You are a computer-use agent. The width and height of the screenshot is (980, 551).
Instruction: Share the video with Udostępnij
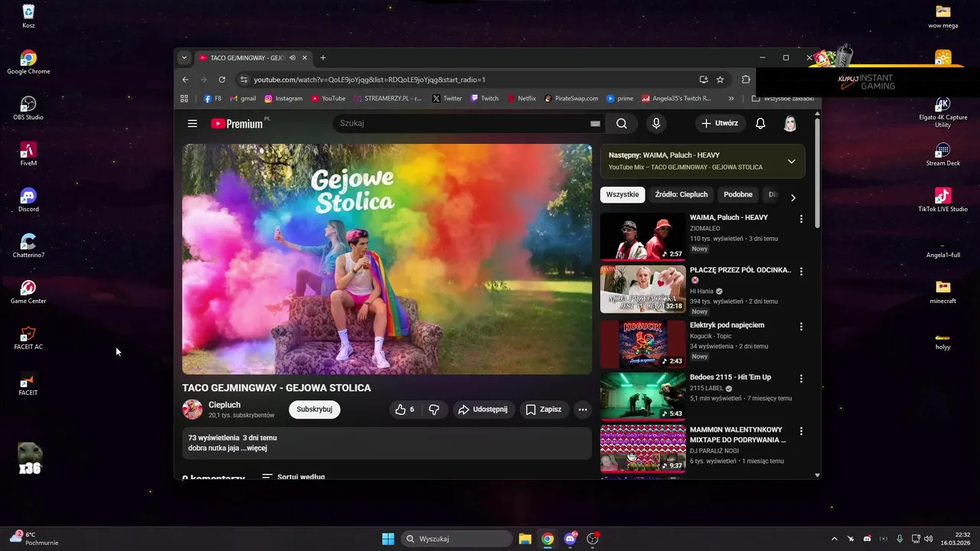point(483,409)
